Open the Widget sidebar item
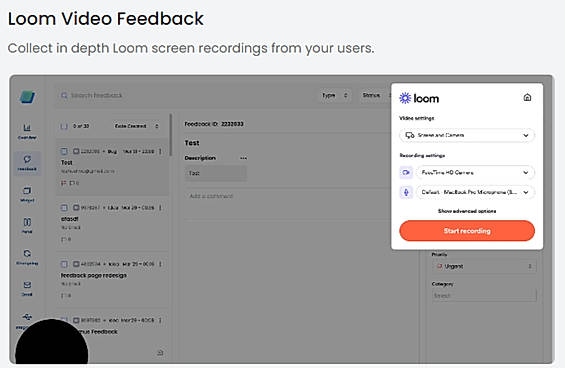This screenshot has height=368, width=565. click(27, 195)
